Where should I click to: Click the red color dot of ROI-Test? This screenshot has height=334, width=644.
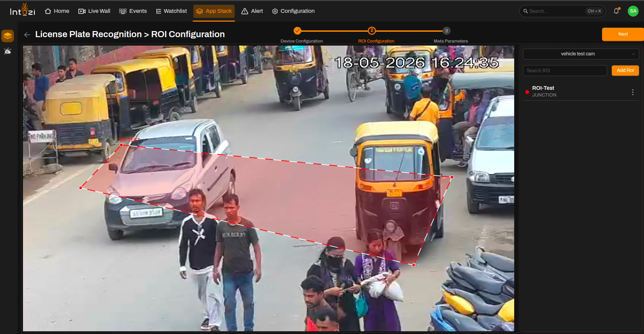coord(527,92)
